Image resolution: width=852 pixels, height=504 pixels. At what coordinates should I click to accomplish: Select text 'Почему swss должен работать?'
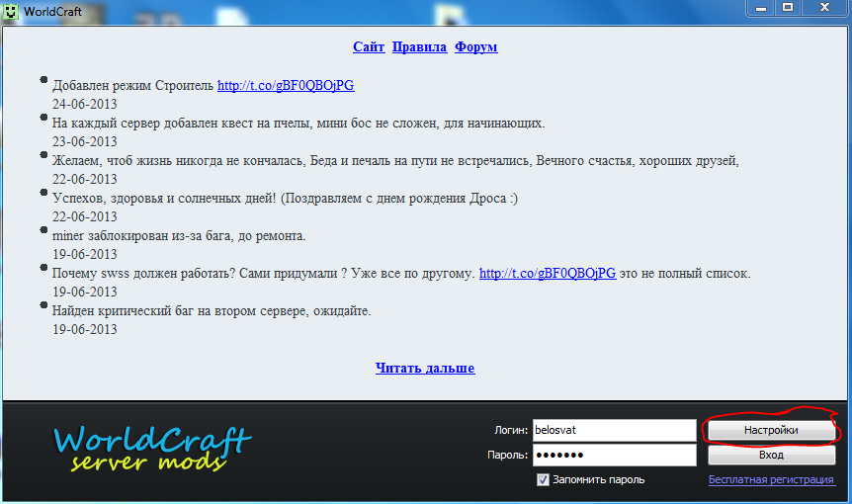[x=143, y=273]
